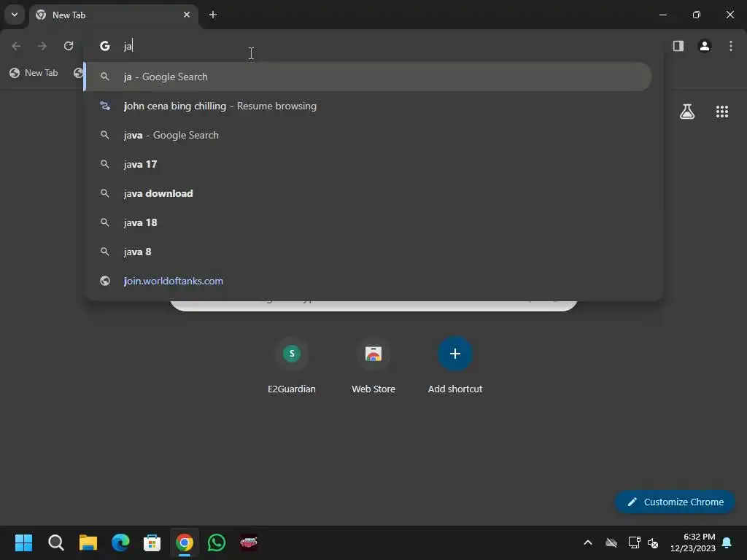Close the New Tab tab

[187, 15]
